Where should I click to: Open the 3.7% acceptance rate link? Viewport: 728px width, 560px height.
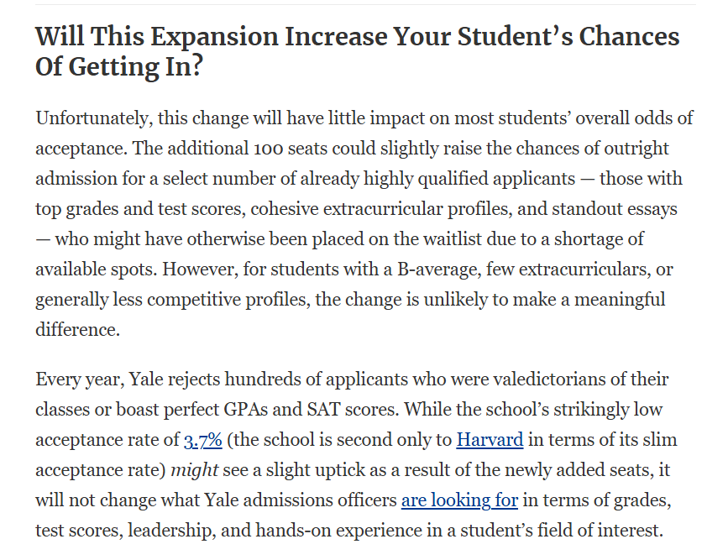pos(203,440)
